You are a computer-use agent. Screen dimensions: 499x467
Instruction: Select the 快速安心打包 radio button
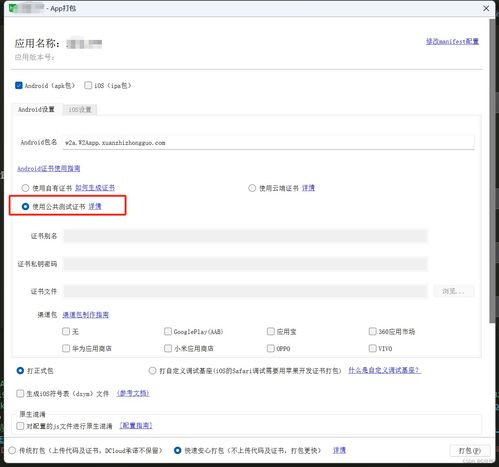click(178, 451)
